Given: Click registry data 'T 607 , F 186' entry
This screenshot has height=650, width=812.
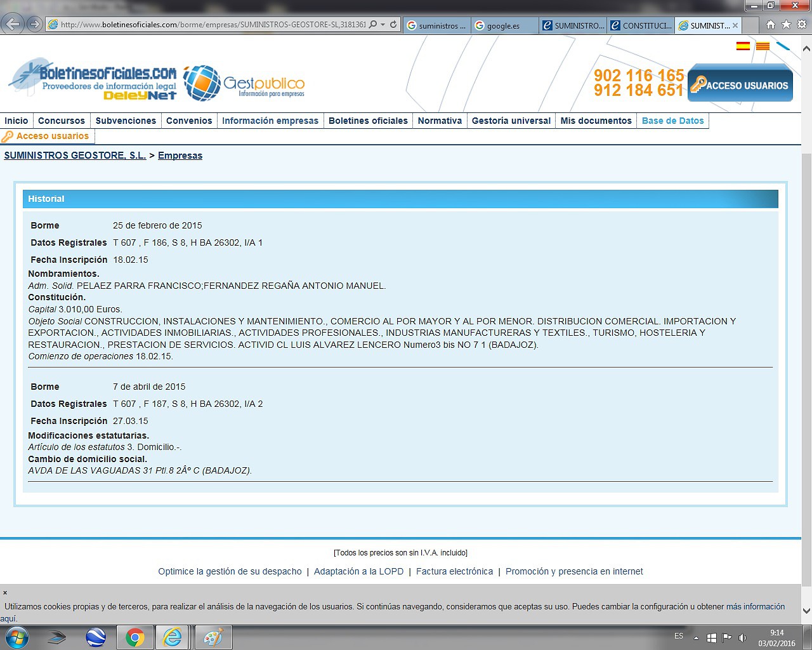Looking at the screenshot, I should [x=188, y=242].
